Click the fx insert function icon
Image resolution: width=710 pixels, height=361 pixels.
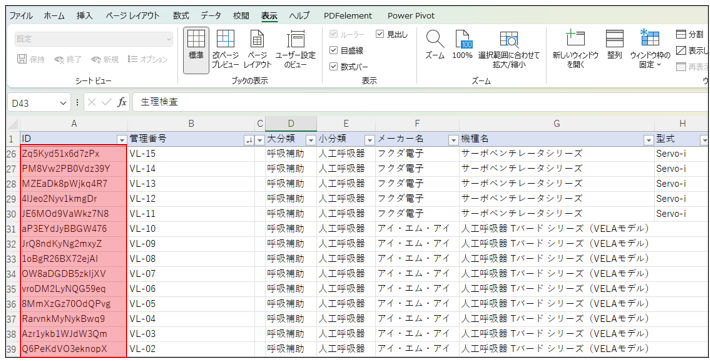coord(122,102)
